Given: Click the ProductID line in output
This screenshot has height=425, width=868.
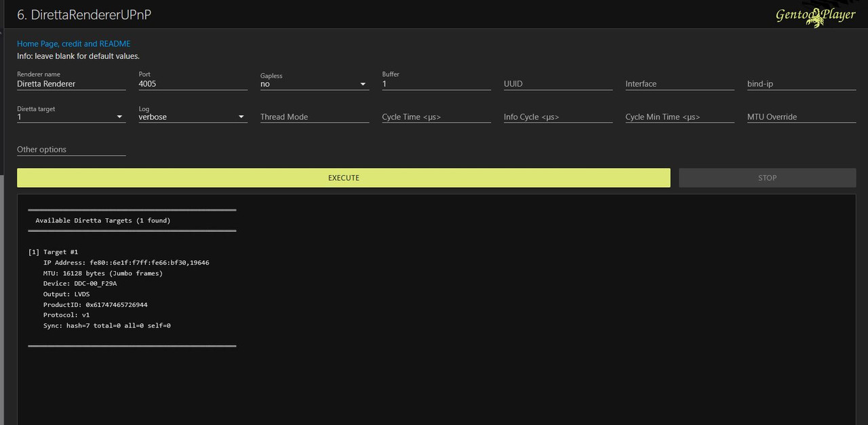Looking at the screenshot, I should tap(96, 305).
